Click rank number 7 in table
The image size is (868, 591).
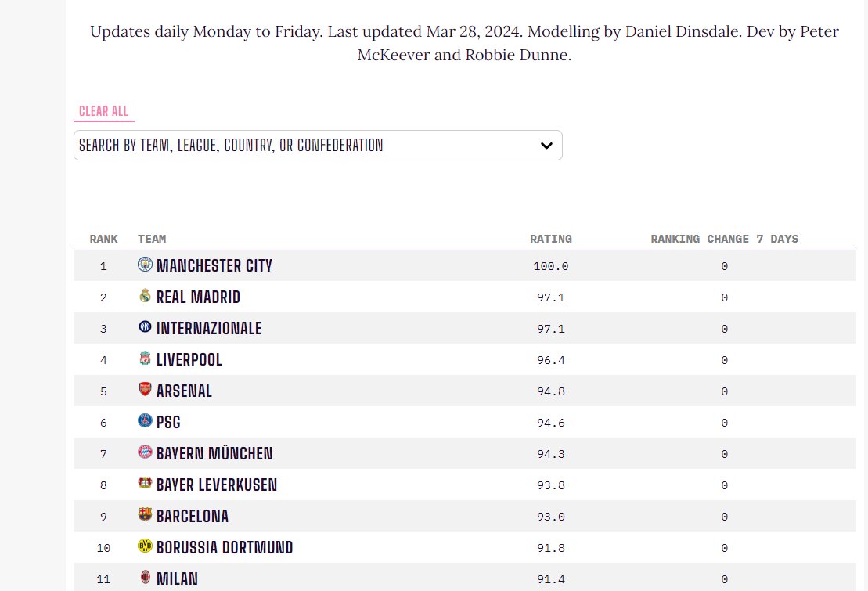[x=103, y=454]
